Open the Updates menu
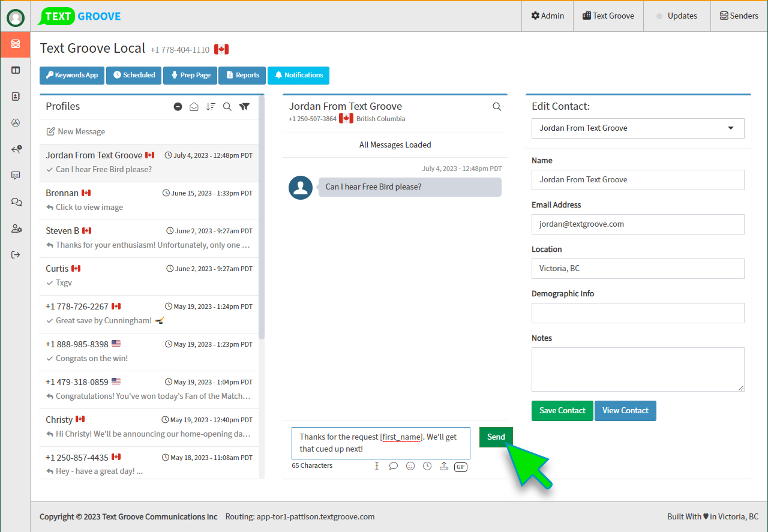The image size is (768, 532). 677,16
